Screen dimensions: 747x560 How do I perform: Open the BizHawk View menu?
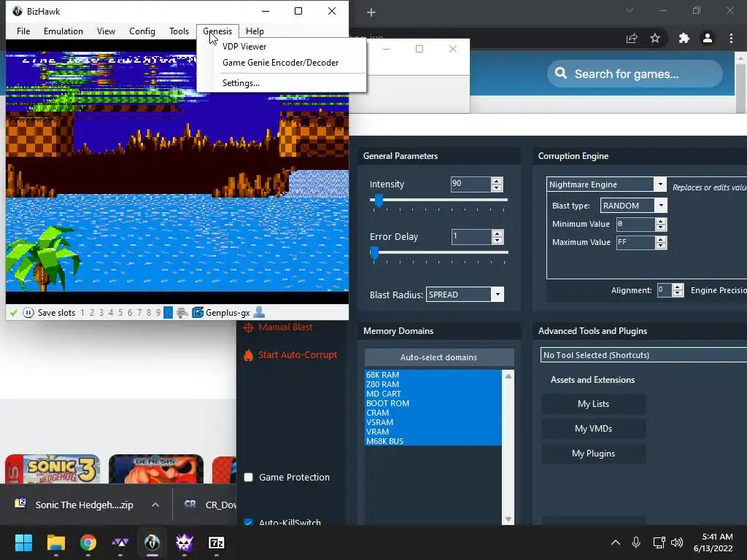click(106, 31)
